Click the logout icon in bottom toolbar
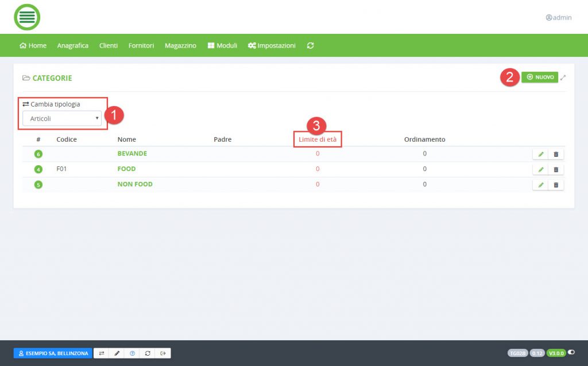The image size is (588, 366). point(163,353)
